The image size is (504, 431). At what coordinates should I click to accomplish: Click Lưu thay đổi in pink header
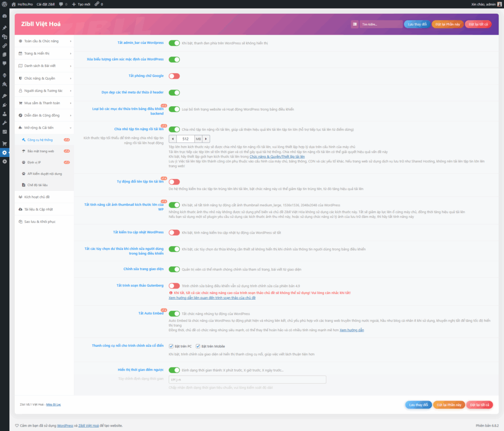coord(417,24)
